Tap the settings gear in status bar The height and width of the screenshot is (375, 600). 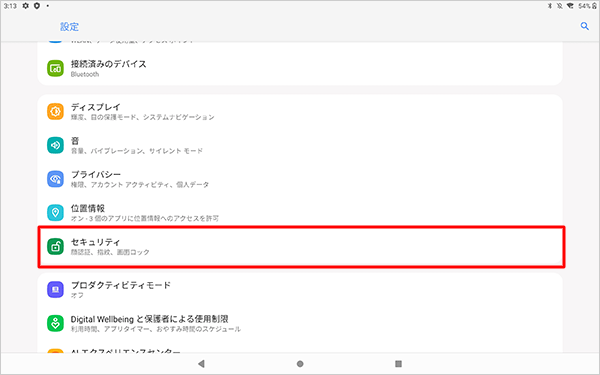(x=26, y=6)
